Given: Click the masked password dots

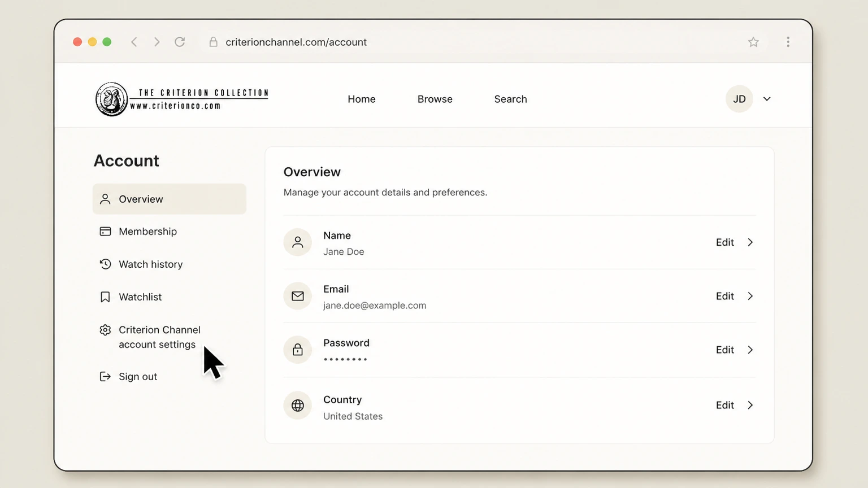Looking at the screenshot, I should coord(345,359).
